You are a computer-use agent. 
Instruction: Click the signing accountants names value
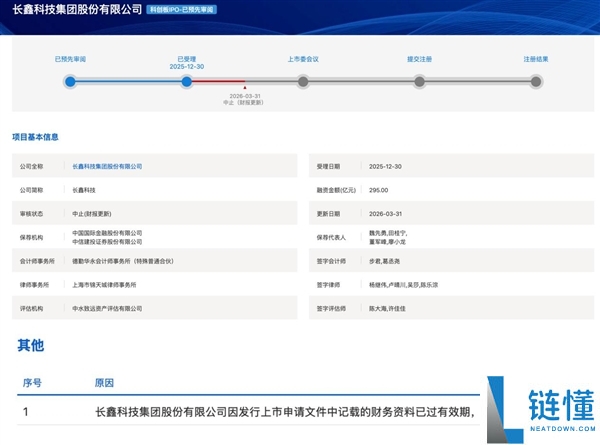point(385,261)
